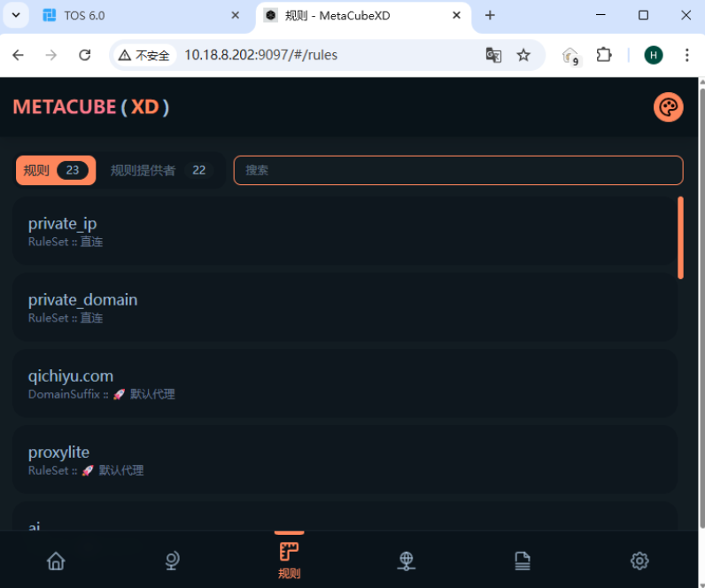Click the 搜索 search field
This screenshot has width=705, height=588.
pyautogui.click(x=458, y=170)
